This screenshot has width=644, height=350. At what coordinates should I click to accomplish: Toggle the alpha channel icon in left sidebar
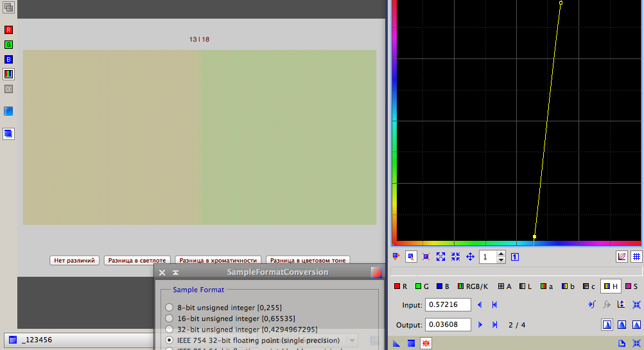point(8,89)
